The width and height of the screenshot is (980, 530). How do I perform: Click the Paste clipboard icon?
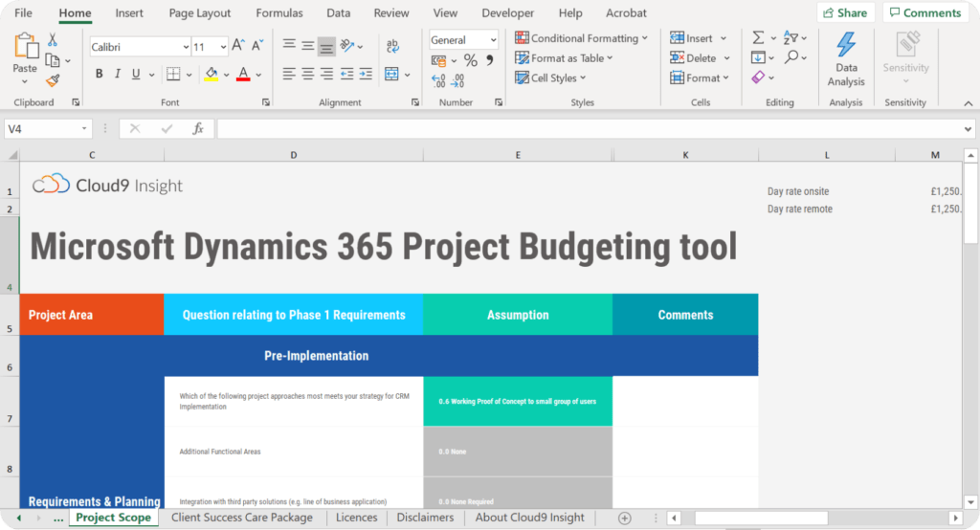pyautogui.click(x=25, y=47)
